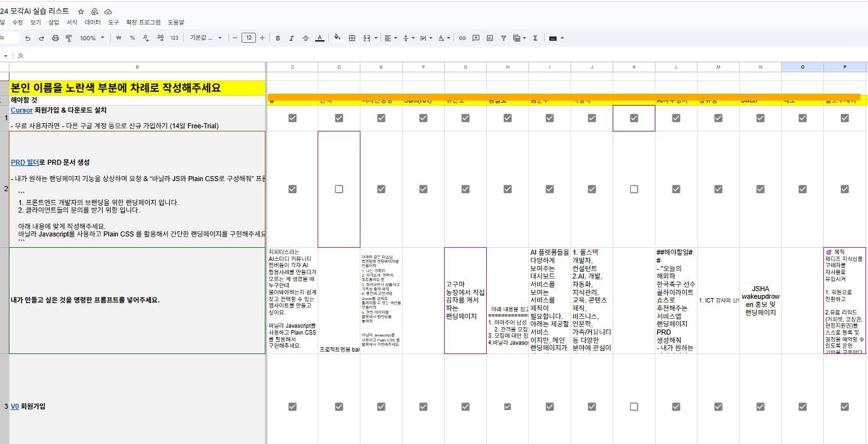Open the borders tool
This screenshot has width=868, height=444.
tap(353, 38)
